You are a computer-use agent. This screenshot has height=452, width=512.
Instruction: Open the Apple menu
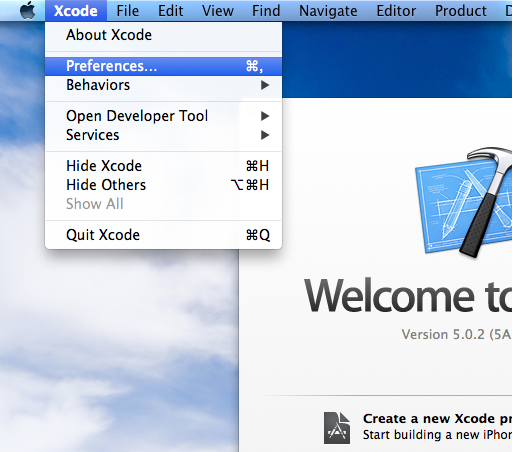[28, 10]
